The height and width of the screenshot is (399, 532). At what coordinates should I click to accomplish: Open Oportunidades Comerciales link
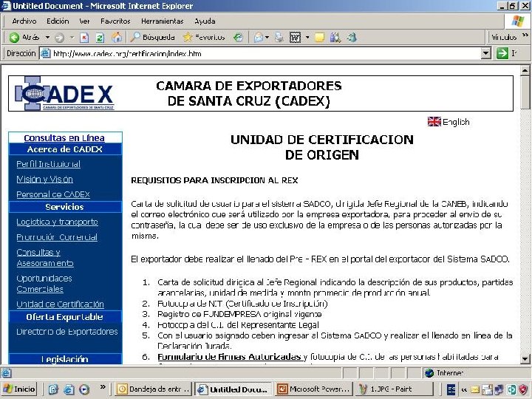click(x=44, y=284)
